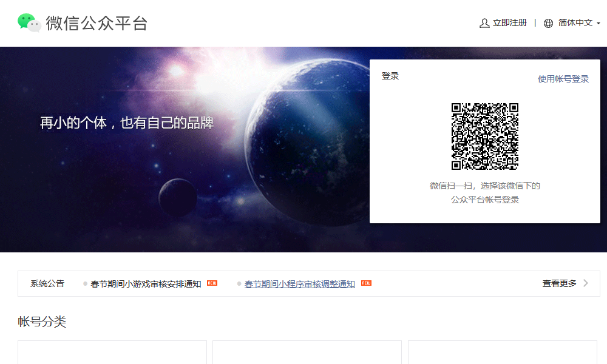Click the 系统公告 label
The image size is (607, 364).
pyautogui.click(x=47, y=283)
